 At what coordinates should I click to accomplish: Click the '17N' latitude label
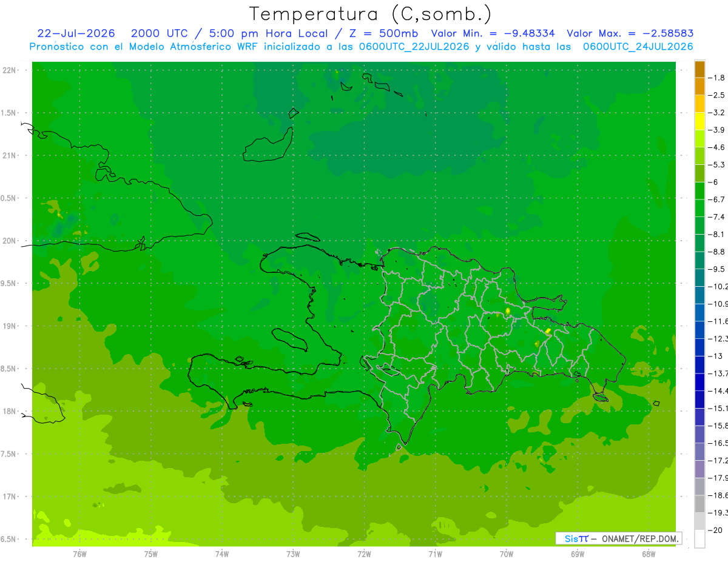pos(9,497)
